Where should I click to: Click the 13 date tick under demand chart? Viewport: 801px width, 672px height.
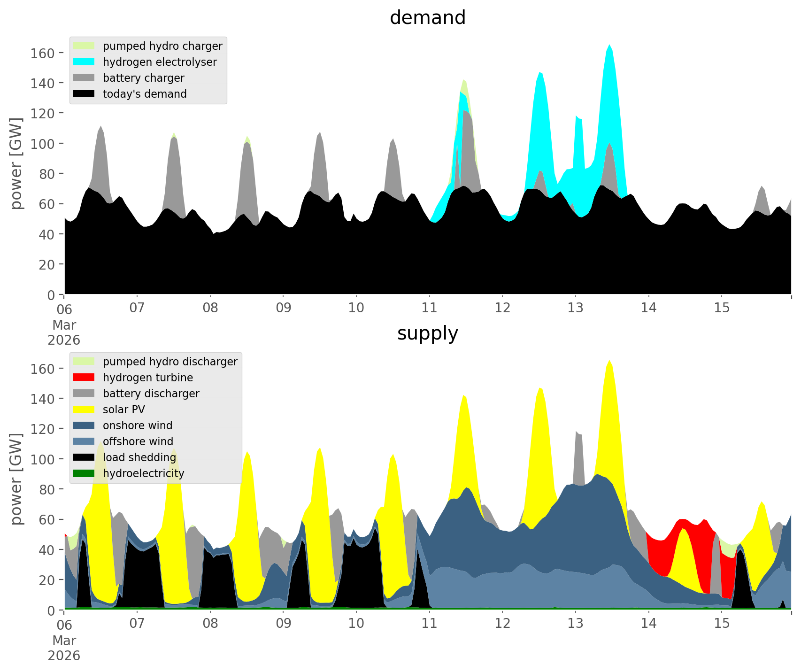pos(575,308)
